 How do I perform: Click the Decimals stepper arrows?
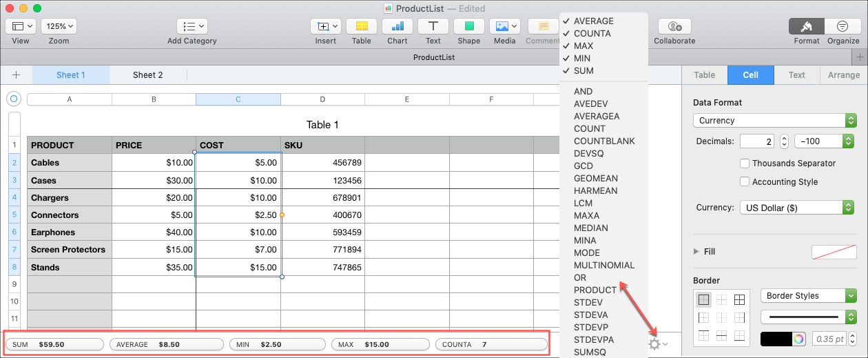point(784,141)
